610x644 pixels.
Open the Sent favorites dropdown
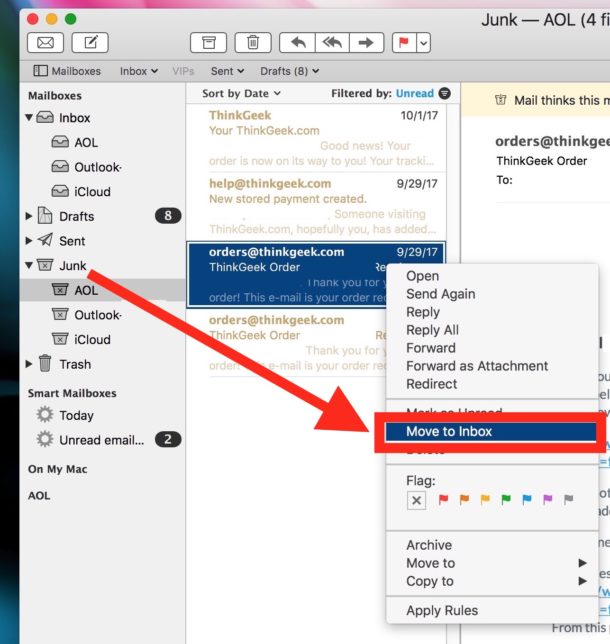click(x=227, y=71)
